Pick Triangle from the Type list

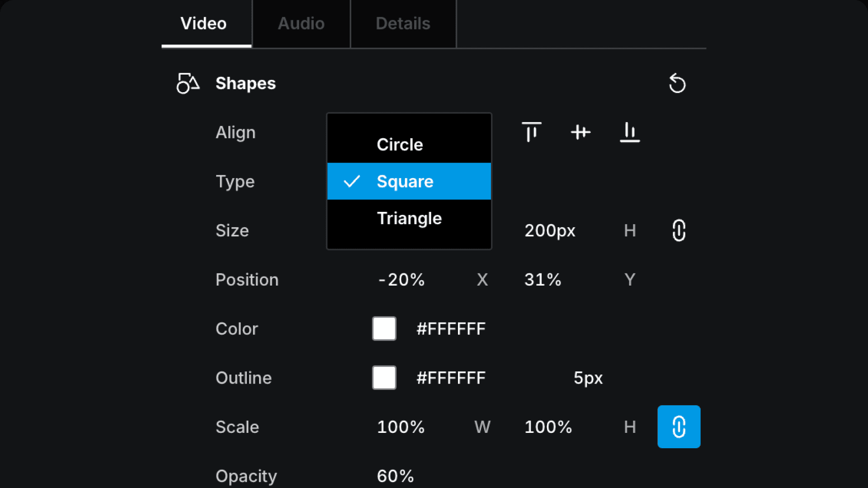coord(409,218)
